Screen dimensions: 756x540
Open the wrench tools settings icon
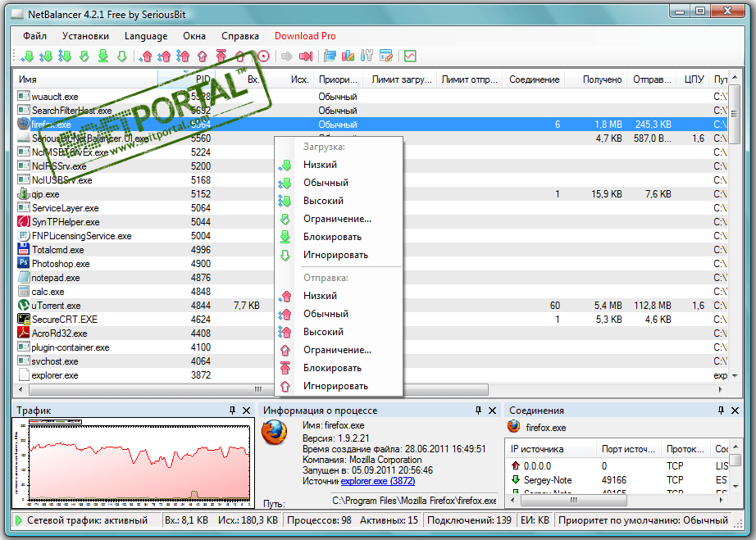click(367, 56)
